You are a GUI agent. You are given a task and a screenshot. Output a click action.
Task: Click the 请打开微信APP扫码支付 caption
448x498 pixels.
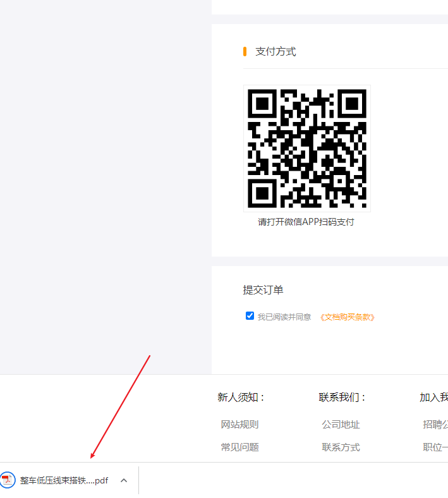coord(306,222)
